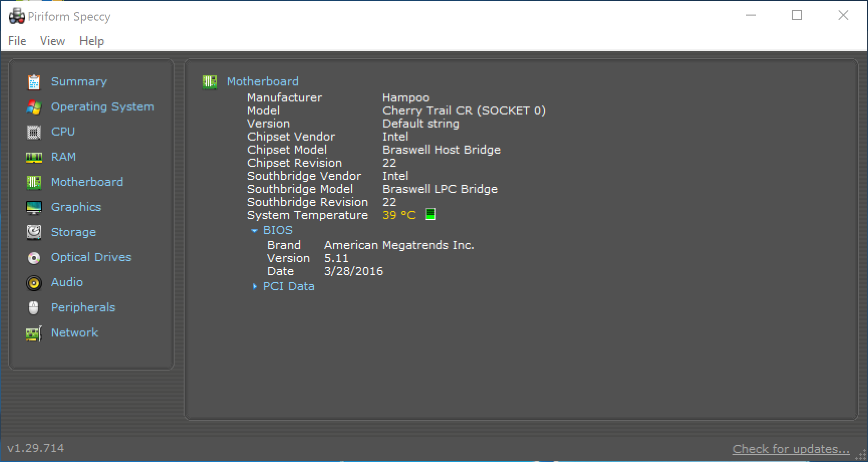
Task: Click the 39 °C temperature value
Action: click(x=399, y=215)
